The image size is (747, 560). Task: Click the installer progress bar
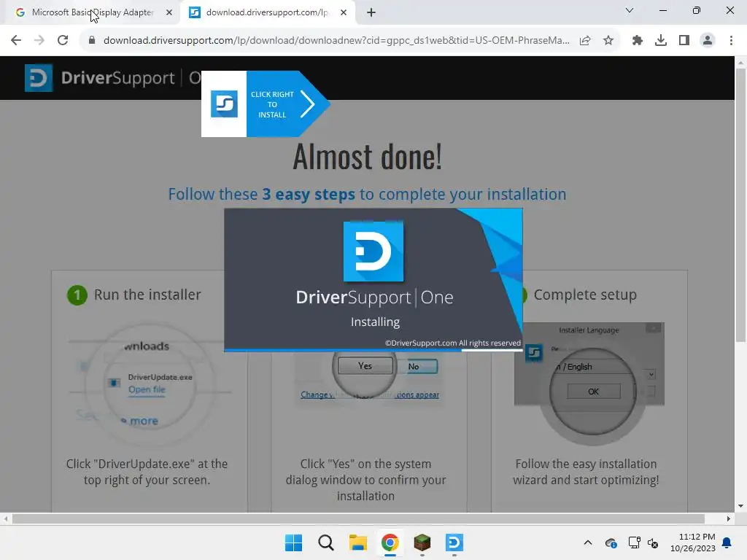pyautogui.click(x=373, y=351)
